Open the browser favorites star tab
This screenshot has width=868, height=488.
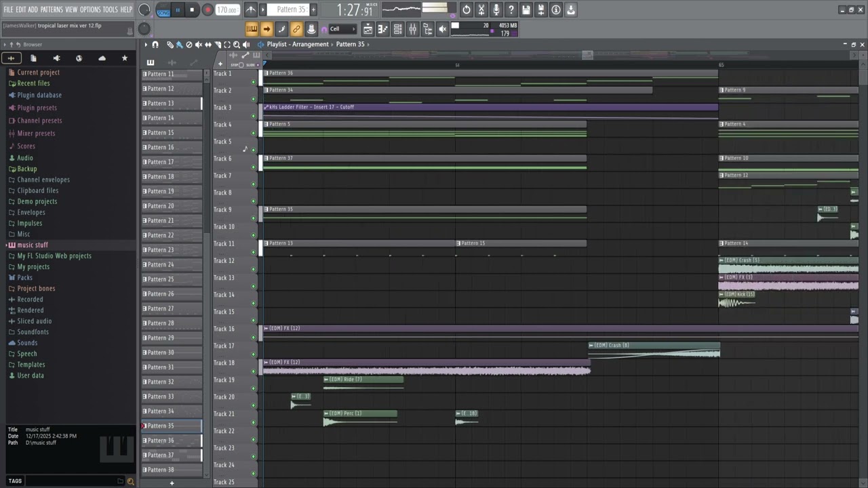(x=124, y=58)
